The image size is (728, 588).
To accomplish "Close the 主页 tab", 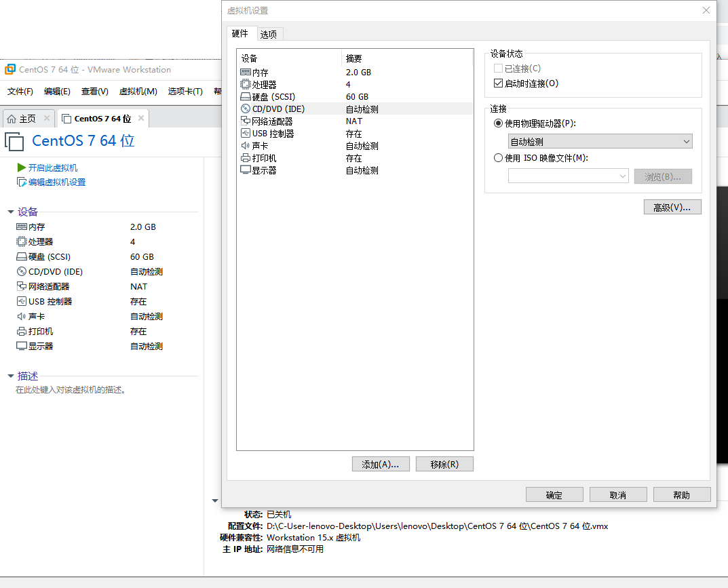I will 47,118.
